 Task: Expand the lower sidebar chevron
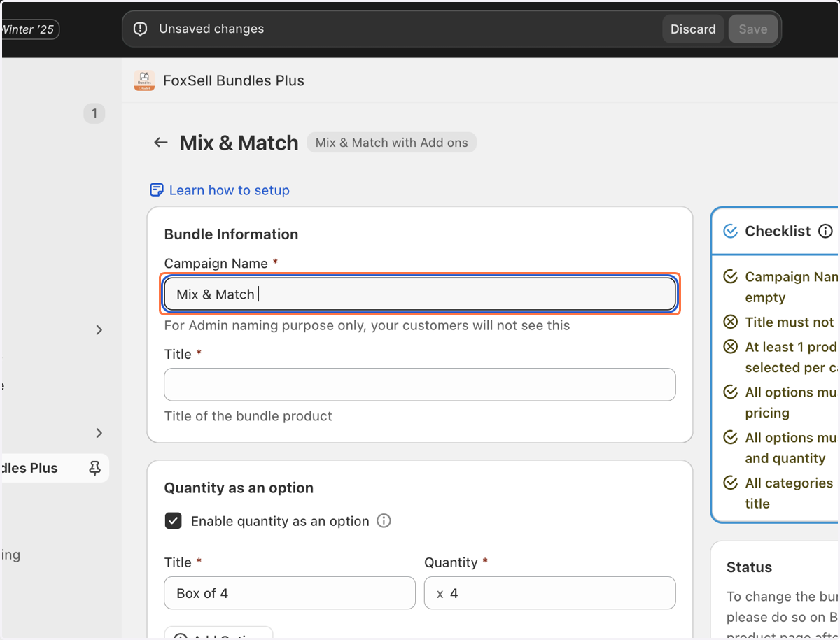(x=99, y=433)
